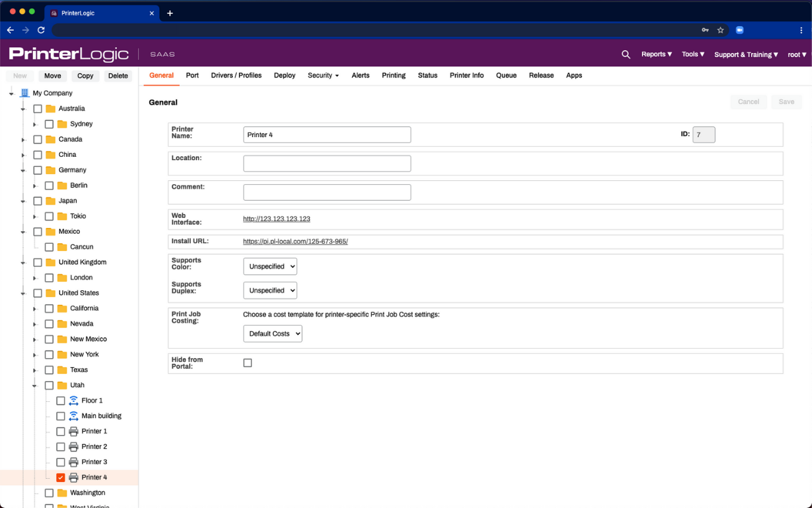Click the My Company building icon
This screenshot has width=812, height=508.
[x=23, y=93]
